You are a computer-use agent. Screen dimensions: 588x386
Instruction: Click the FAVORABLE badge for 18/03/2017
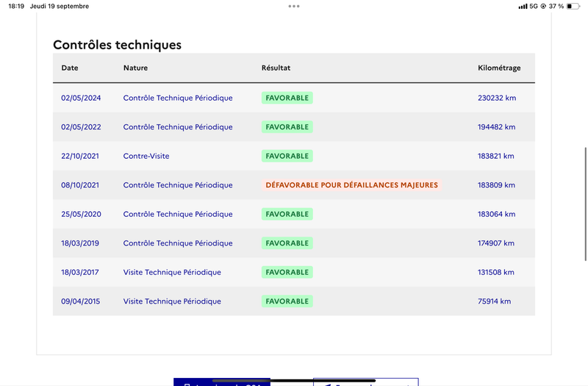pyautogui.click(x=287, y=272)
